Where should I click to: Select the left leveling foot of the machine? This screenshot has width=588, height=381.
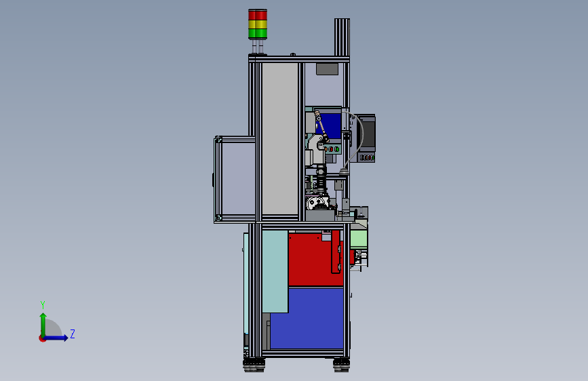point(254,365)
